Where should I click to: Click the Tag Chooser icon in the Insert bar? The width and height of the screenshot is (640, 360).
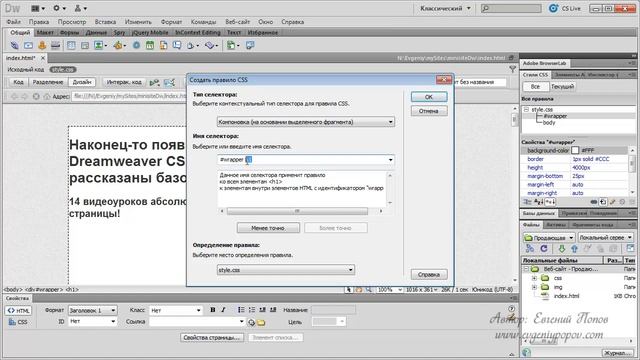click(250, 45)
